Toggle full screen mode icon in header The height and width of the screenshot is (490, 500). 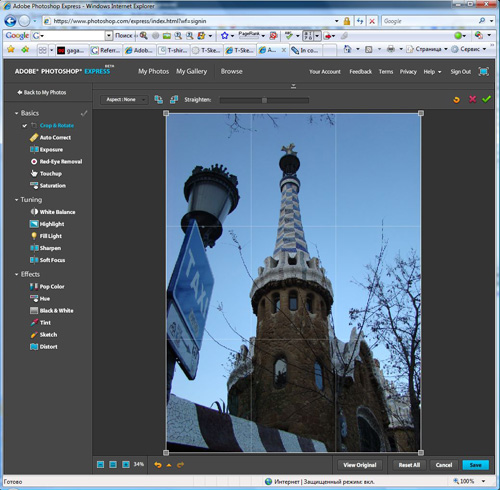point(483,71)
